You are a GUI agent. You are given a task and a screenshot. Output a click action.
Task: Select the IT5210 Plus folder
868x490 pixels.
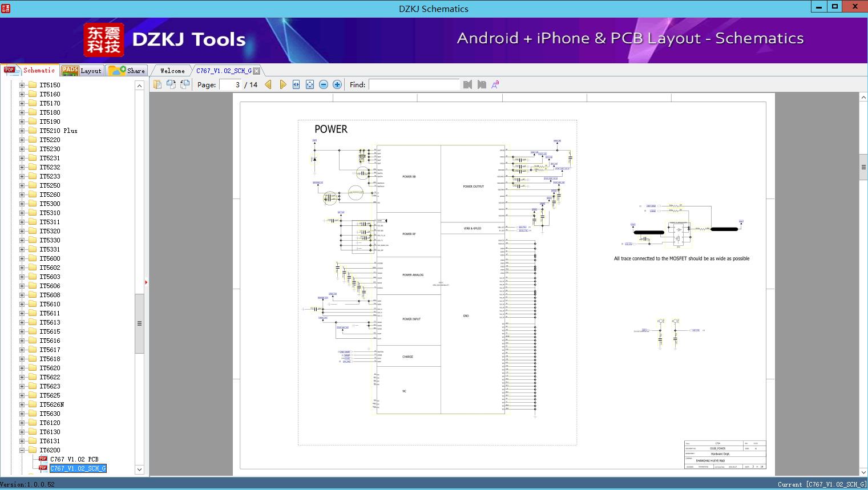pyautogui.click(x=58, y=131)
